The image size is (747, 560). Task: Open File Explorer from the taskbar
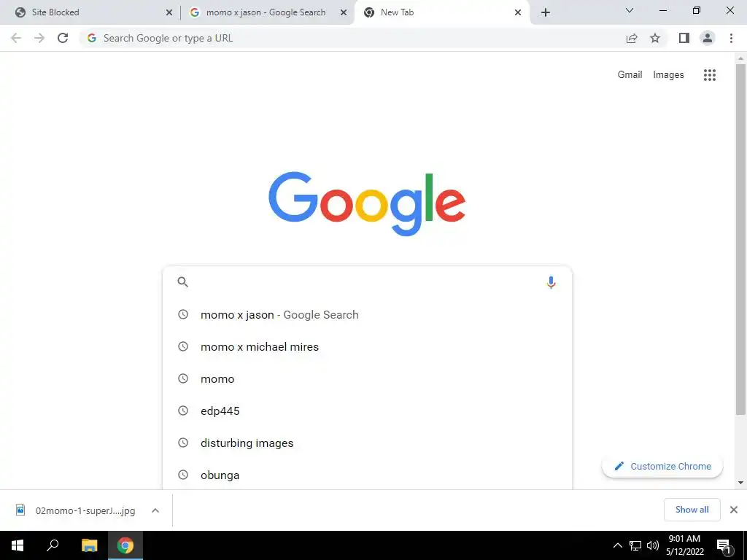tap(89, 545)
